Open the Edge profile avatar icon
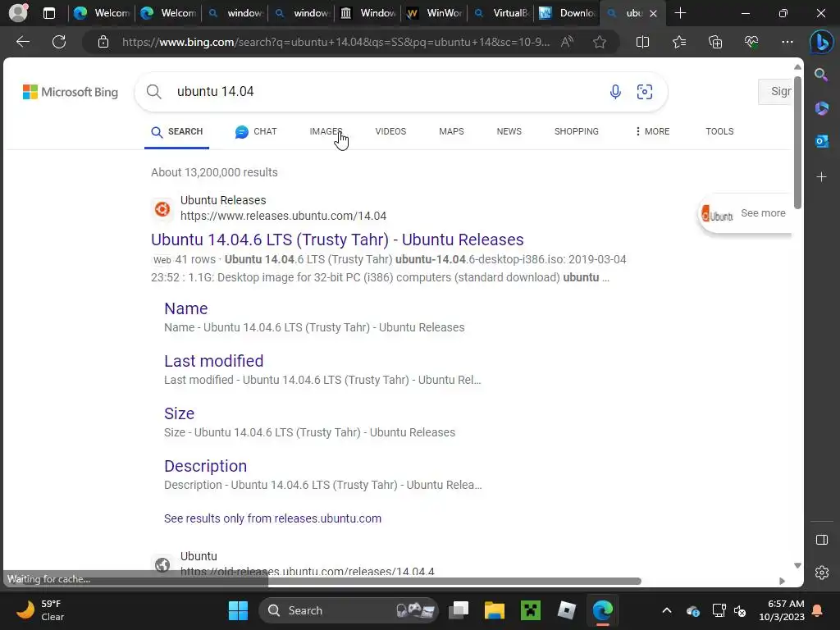The image size is (840, 630). point(18,13)
